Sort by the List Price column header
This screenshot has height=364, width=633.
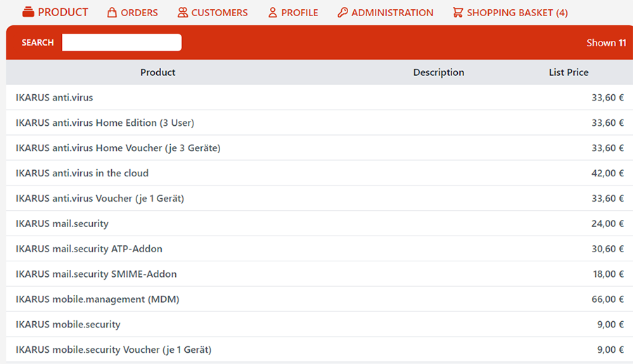pyautogui.click(x=568, y=72)
